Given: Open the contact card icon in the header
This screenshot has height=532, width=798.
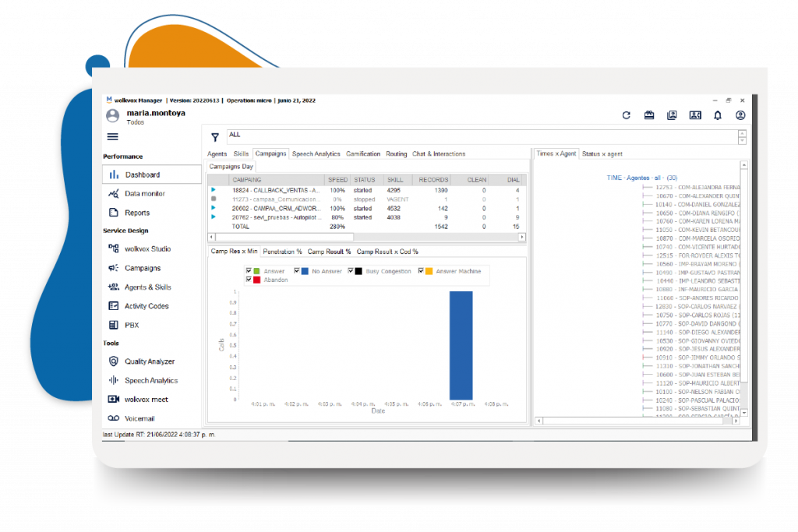Looking at the screenshot, I should click(695, 115).
